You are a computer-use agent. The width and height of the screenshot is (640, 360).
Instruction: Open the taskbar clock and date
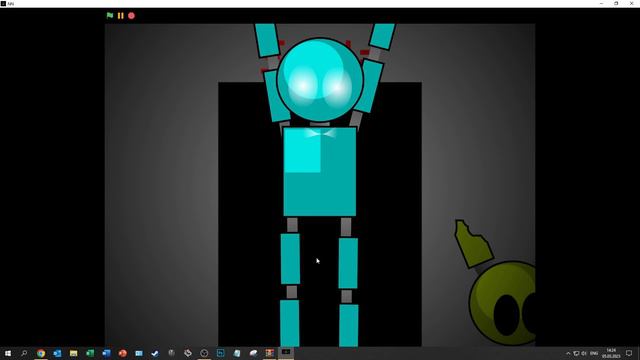tap(611, 353)
